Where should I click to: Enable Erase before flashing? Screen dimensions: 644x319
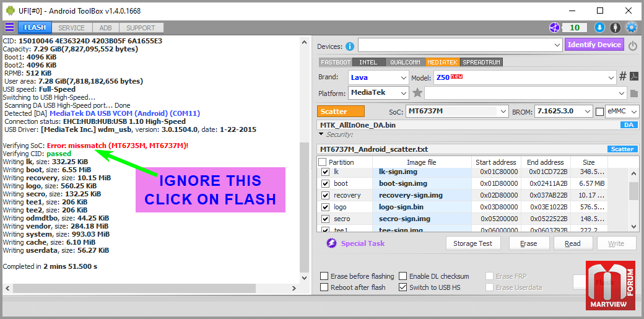click(x=324, y=276)
